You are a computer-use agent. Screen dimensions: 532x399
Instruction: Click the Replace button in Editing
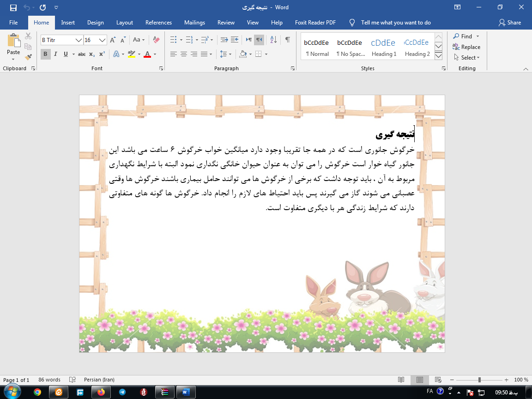[x=466, y=47]
